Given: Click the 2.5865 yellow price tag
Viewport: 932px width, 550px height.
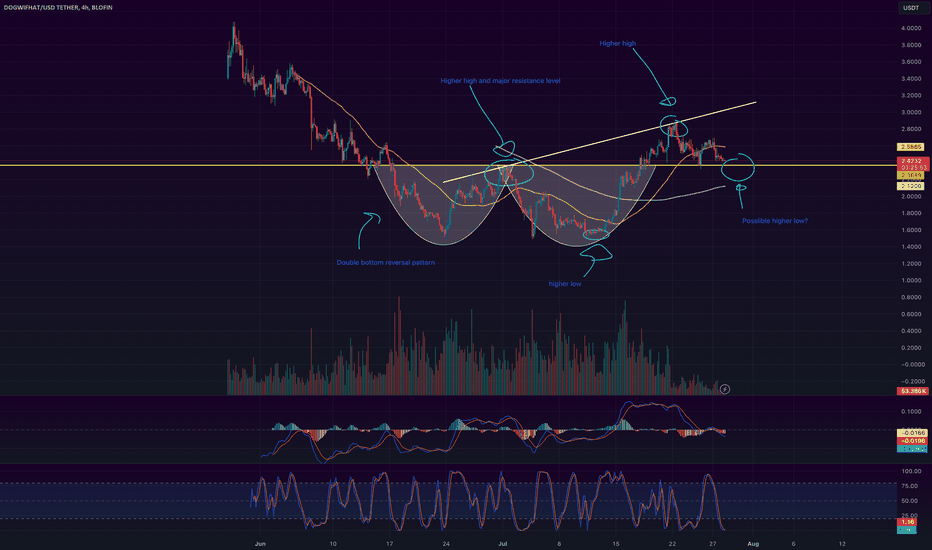Looking at the screenshot, I should click(x=911, y=146).
